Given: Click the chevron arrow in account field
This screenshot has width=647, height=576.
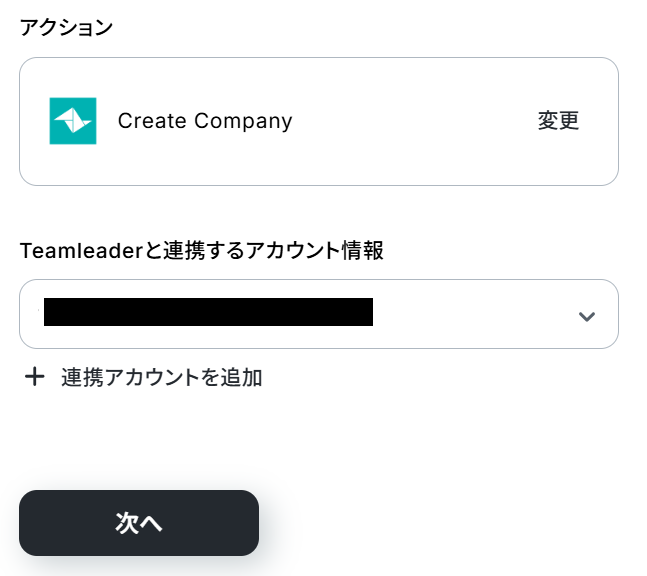Looking at the screenshot, I should tap(587, 316).
